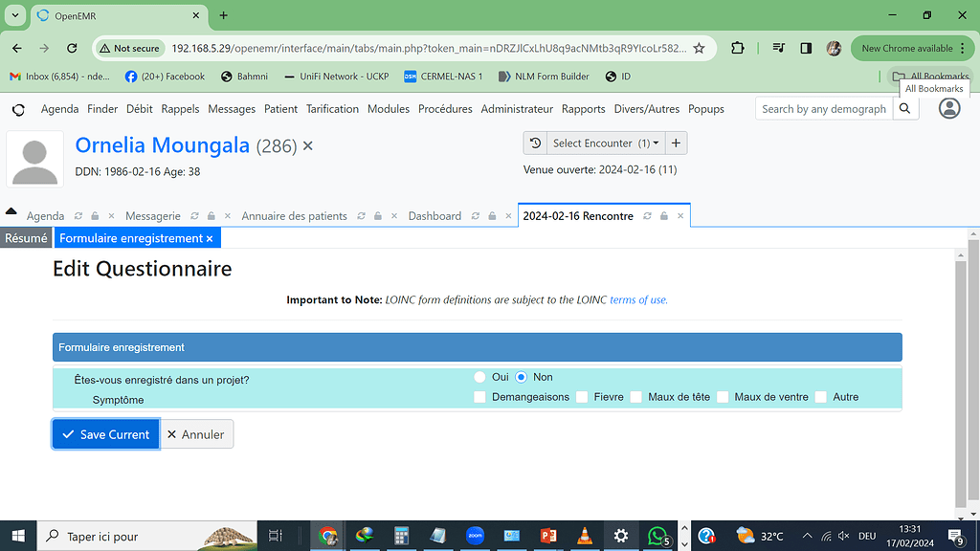The image size is (980, 551).
Task: Tick the Fievre symptom checkbox
Action: (x=581, y=397)
